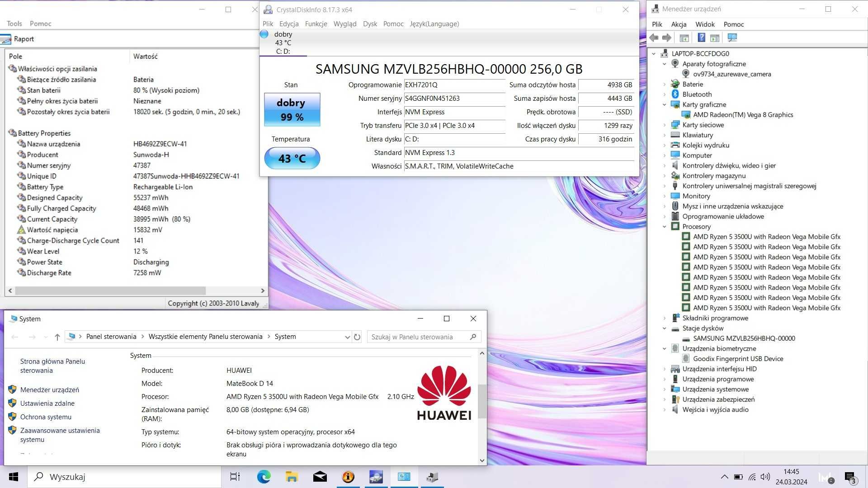Open the Help icon in Device Manager toolbar
868x488 pixels.
(701, 38)
